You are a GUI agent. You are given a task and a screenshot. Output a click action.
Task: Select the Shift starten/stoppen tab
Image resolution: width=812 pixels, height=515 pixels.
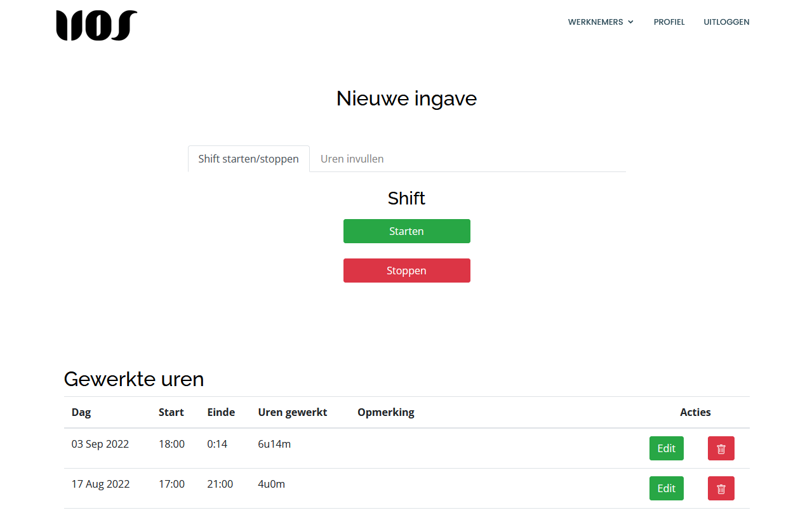pos(248,159)
